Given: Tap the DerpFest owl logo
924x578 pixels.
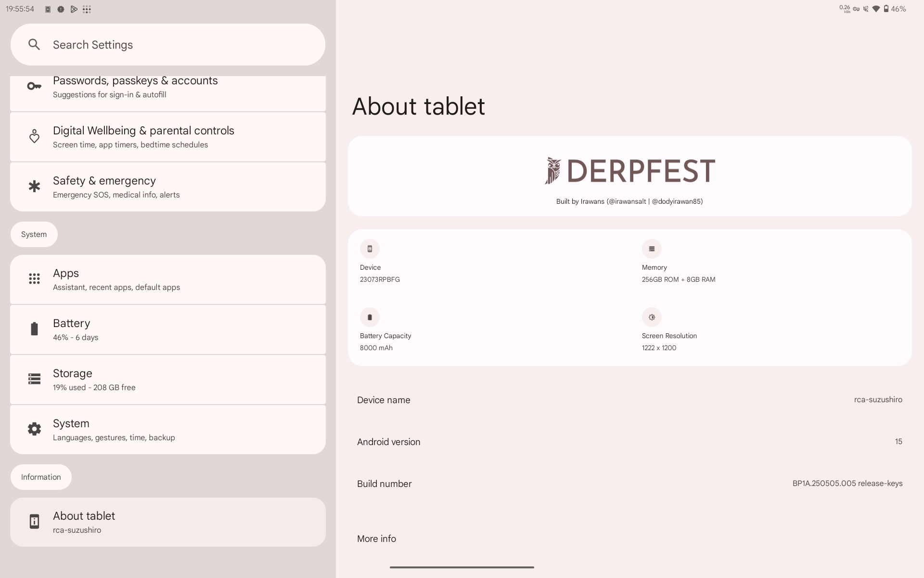Looking at the screenshot, I should click(x=553, y=171).
